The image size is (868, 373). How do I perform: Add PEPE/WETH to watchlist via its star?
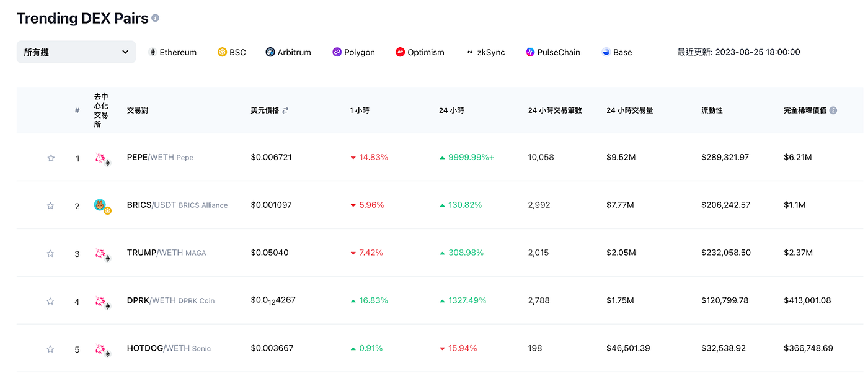pyautogui.click(x=50, y=156)
